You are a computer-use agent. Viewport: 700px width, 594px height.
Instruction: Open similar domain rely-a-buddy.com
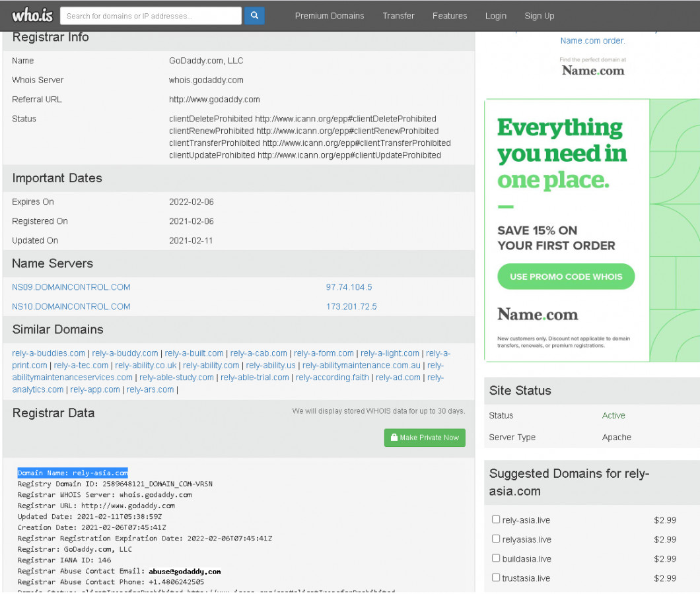(125, 353)
